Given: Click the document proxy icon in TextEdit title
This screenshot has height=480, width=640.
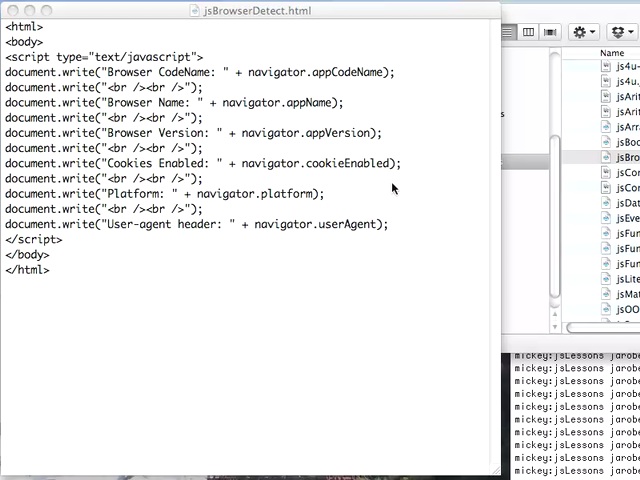Looking at the screenshot, I should pyautogui.click(x=195, y=11).
